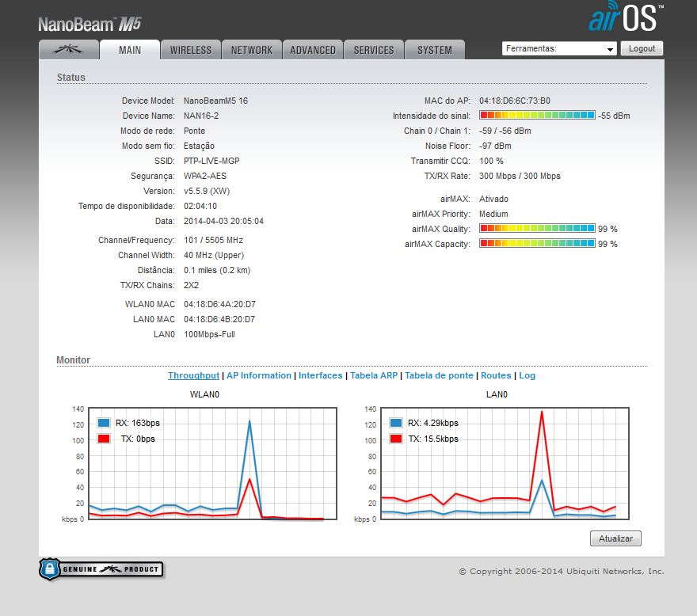Image resolution: width=697 pixels, height=616 pixels.
Task: Select the Channel Width 40 MHz (Upper)
Action: pos(214,255)
